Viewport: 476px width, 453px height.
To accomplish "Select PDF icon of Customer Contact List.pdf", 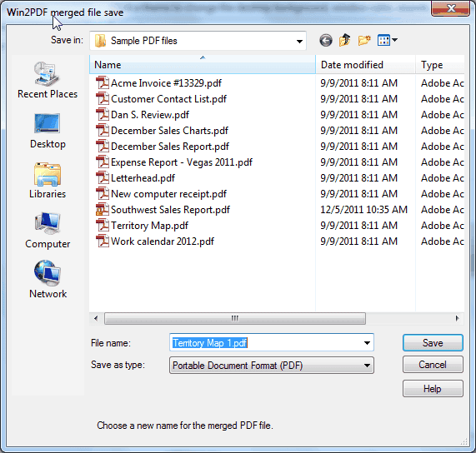I will click(x=103, y=98).
